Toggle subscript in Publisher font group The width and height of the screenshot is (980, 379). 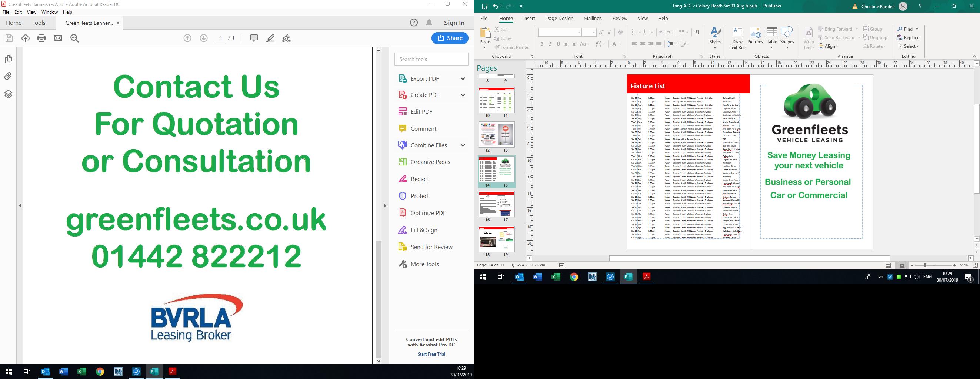coord(566,44)
